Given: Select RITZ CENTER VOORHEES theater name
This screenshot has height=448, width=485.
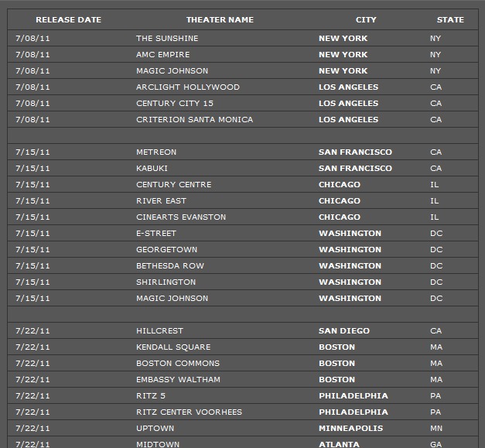Looking at the screenshot, I should 189,412.
